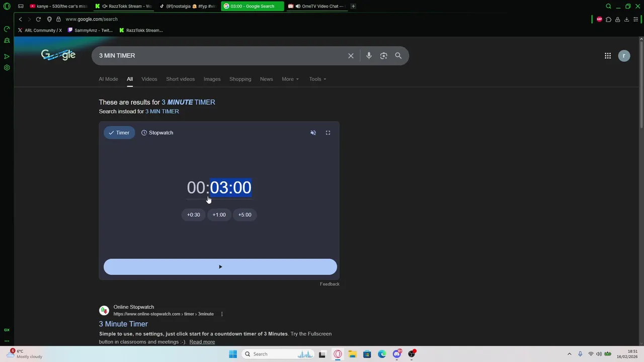644x362 pixels.
Task: Search by image with the camera lens icon
Action: pyautogui.click(x=383, y=56)
